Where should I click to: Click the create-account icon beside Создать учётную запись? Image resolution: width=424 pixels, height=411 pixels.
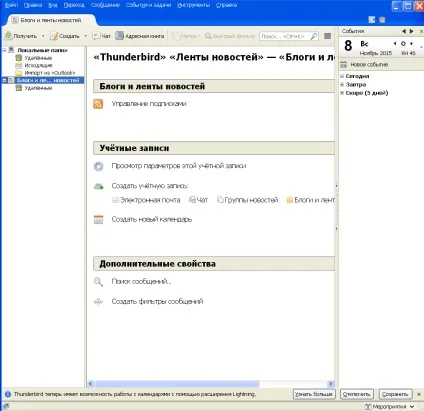tap(98, 186)
